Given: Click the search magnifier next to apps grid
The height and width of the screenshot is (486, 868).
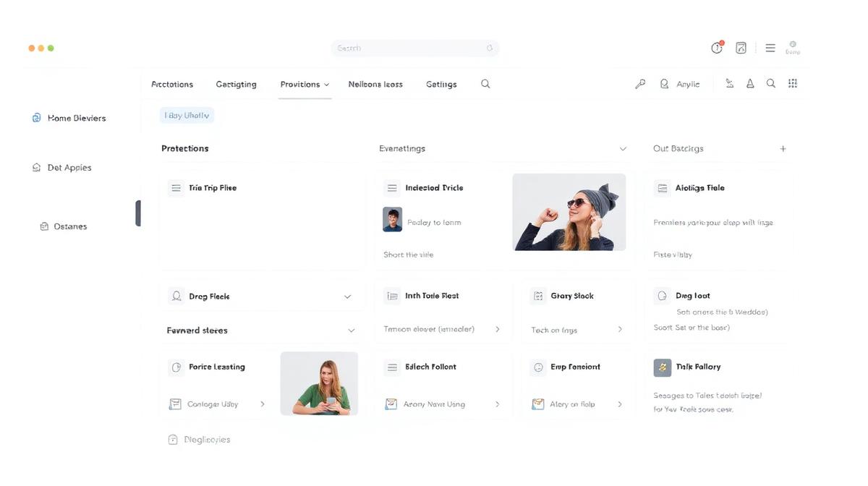Looking at the screenshot, I should tap(771, 84).
